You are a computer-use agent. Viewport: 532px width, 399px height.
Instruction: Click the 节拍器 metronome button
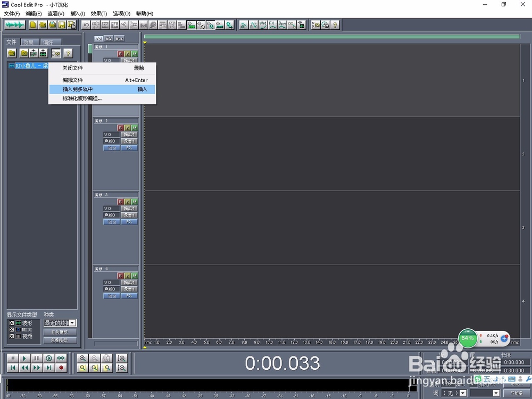coord(517,393)
